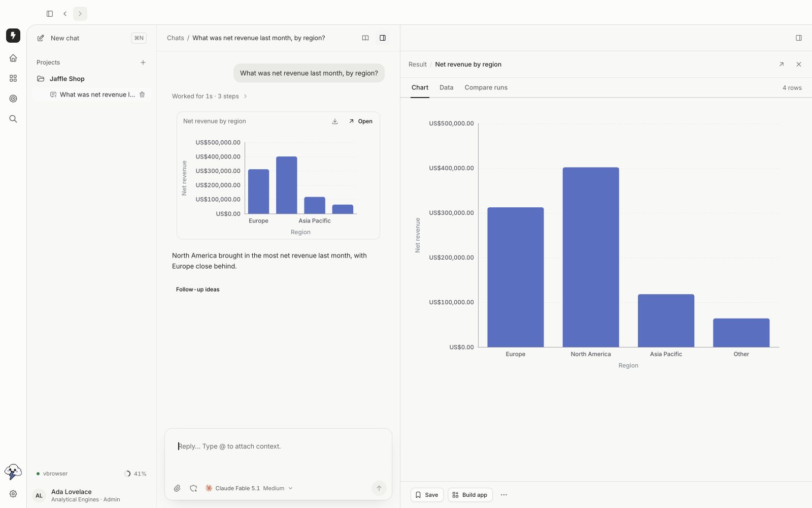Image resolution: width=812 pixels, height=508 pixels.
Task: Open the more options ellipsis
Action: [504, 495]
